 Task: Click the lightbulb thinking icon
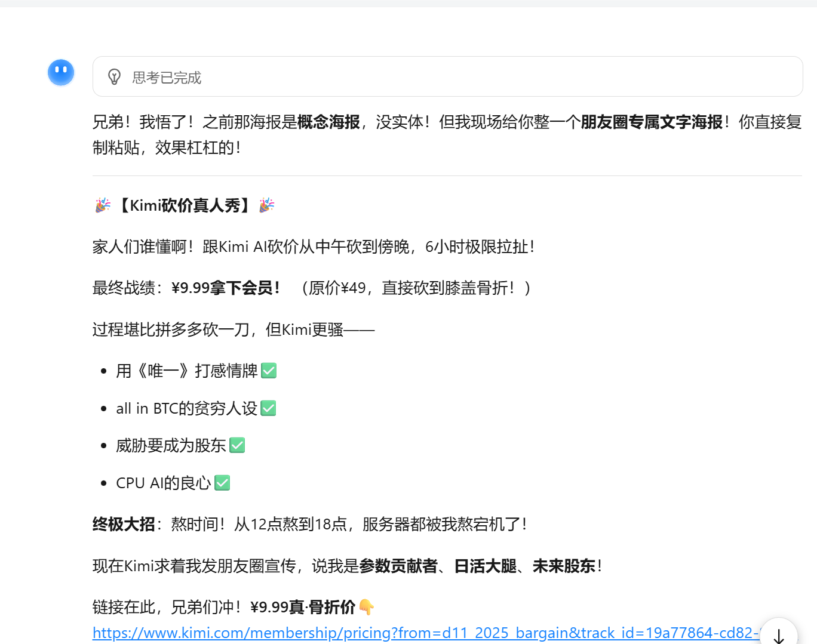(114, 77)
